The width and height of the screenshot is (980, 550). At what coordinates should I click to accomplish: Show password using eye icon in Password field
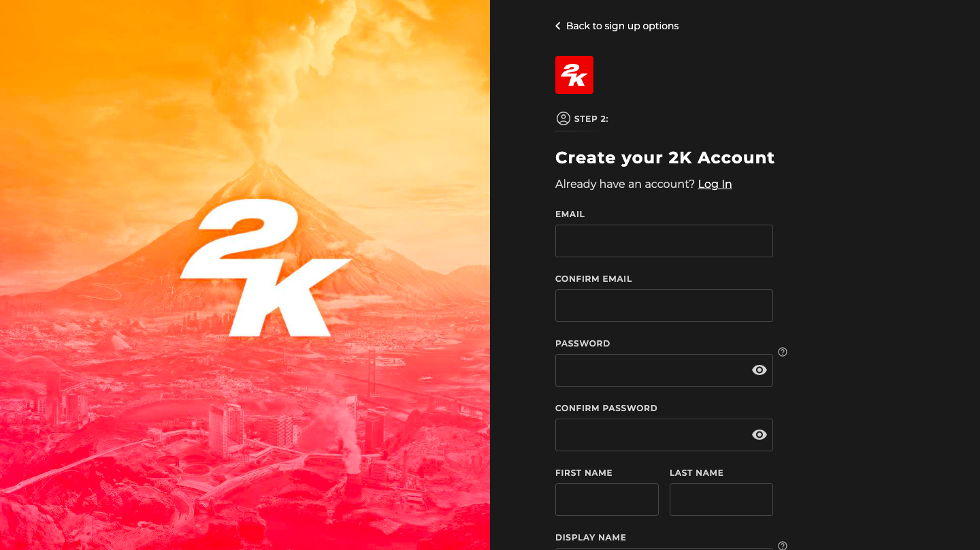759,370
